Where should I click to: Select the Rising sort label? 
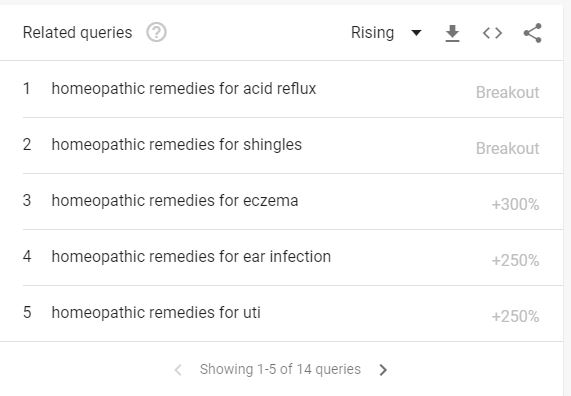click(372, 32)
